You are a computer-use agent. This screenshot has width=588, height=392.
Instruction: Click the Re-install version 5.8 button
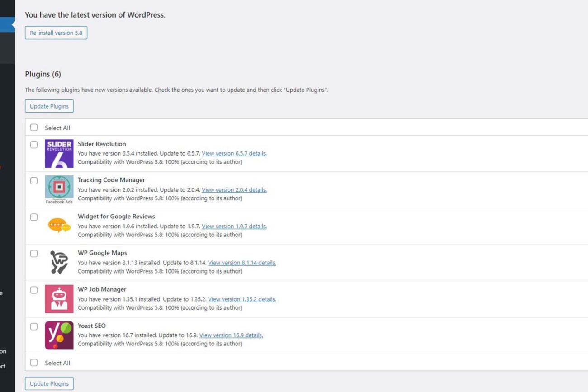pos(56,33)
